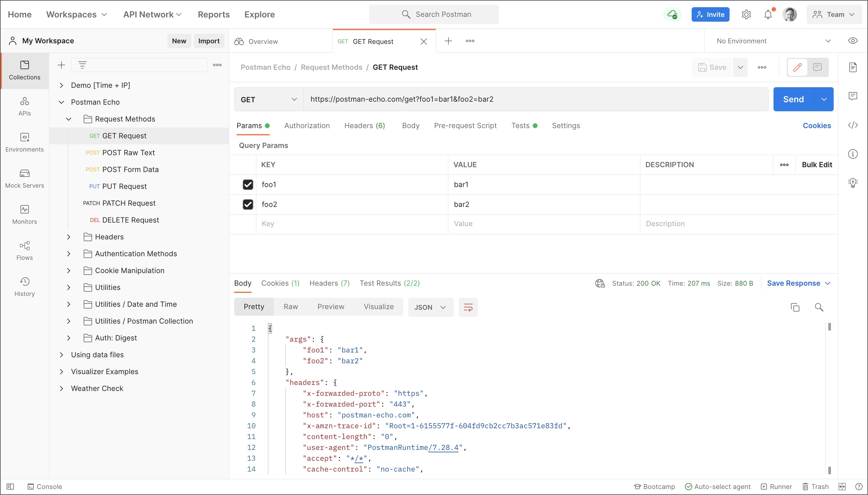This screenshot has height=495, width=868.
Task: Open the notifications bell
Action: click(x=767, y=15)
